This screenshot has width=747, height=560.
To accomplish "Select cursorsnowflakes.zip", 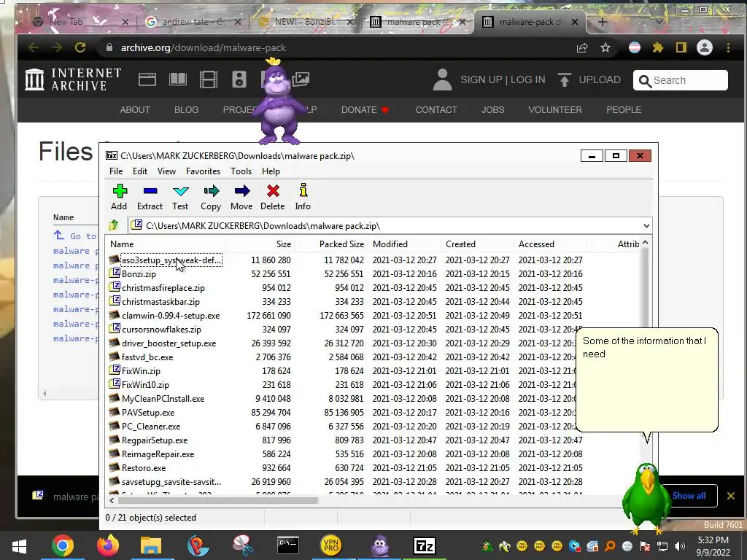I will coord(161,330).
